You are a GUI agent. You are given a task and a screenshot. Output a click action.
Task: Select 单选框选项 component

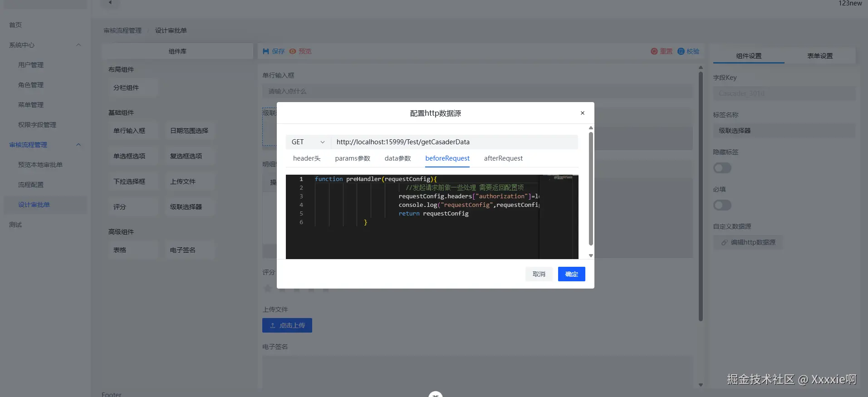pos(133,156)
